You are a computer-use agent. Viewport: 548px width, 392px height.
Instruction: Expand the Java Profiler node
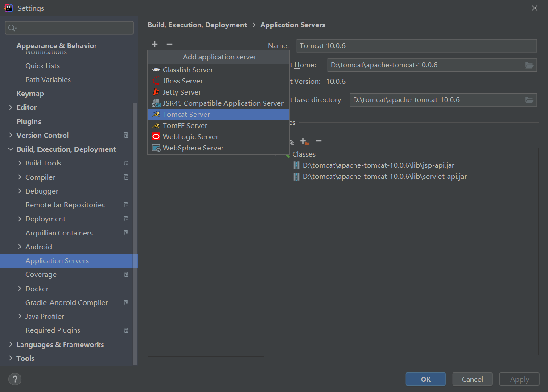(x=20, y=316)
